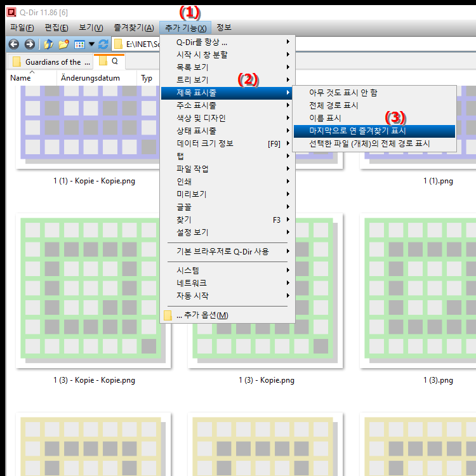Click the Q-Dir application icon in title bar
The height and width of the screenshot is (476, 476).
11,12
